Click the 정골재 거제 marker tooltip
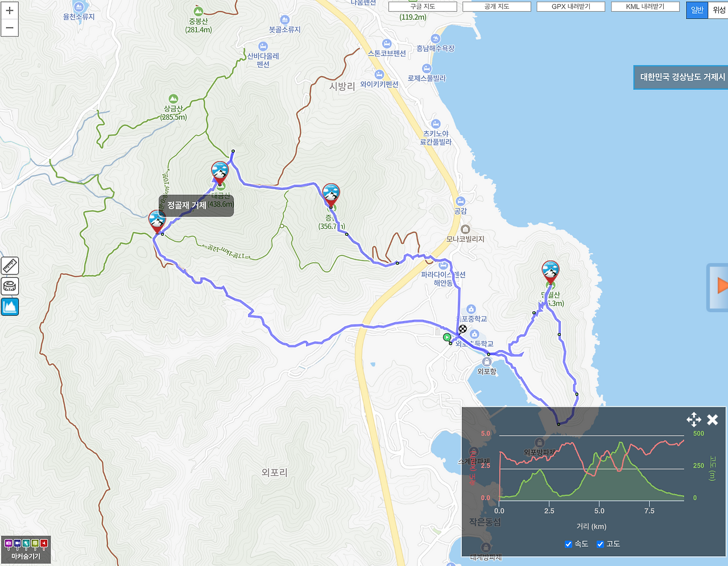728x566 pixels. (196, 205)
